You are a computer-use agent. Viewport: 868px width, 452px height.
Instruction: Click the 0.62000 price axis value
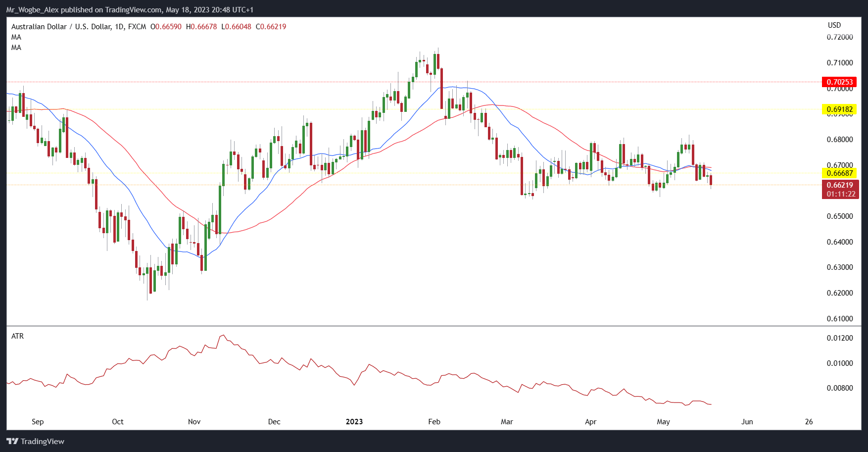[x=840, y=293]
